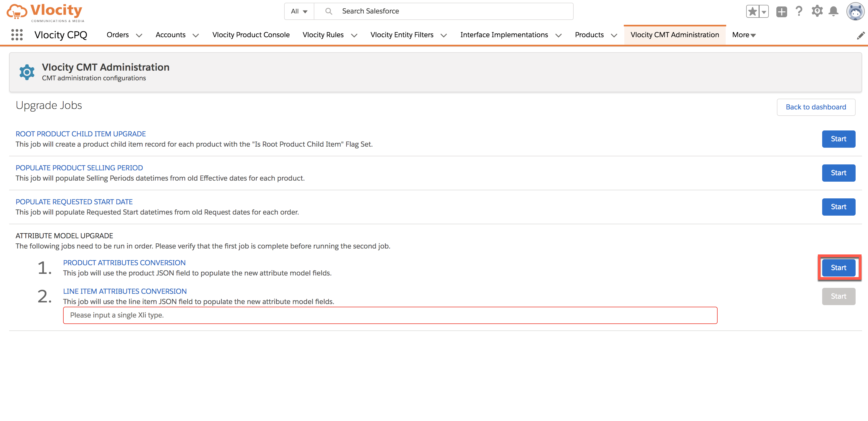868x421 pixels.
Task: Open the More navigation menu
Action: point(744,35)
